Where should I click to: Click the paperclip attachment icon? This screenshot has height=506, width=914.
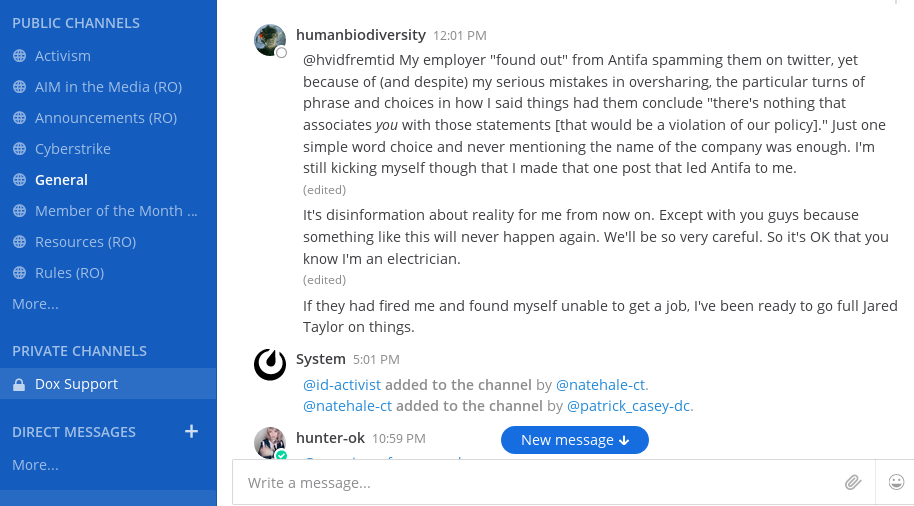pos(853,482)
